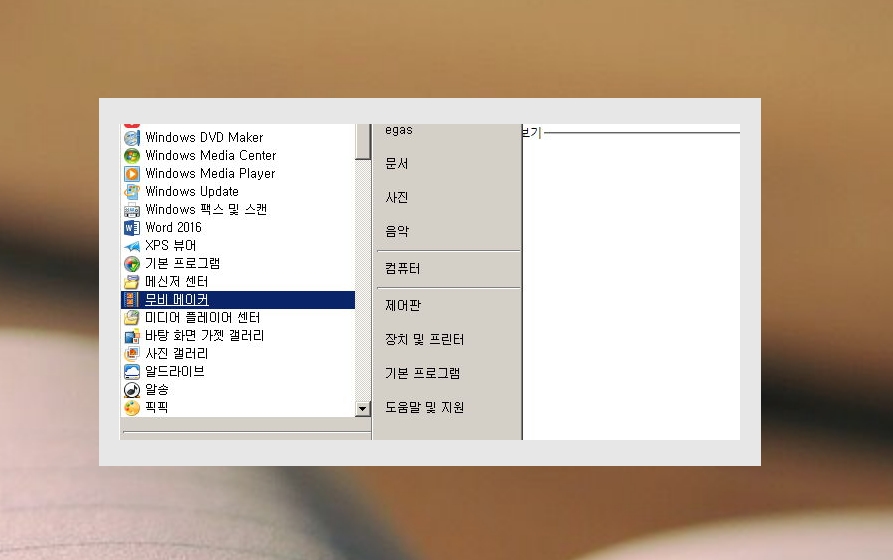893x560 pixels.
Task: Click the program list scrollbar track
Action: pos(362,279)
